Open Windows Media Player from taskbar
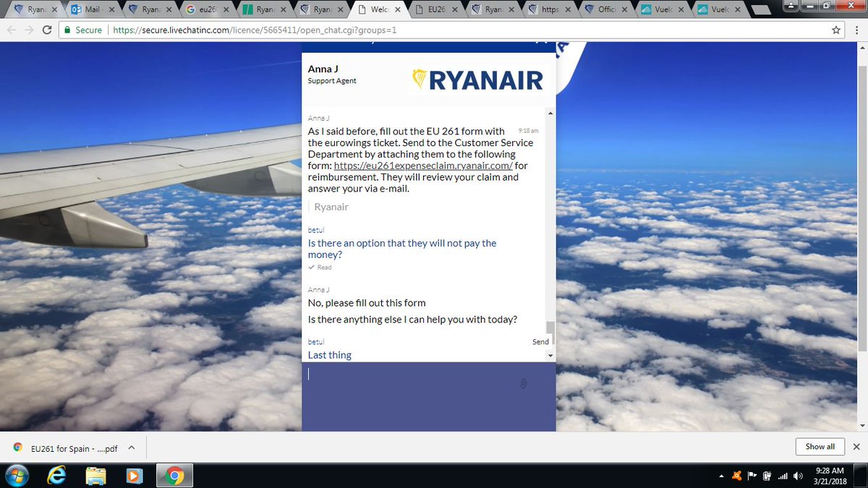This screenshot has width=868, height=488. coord(134,476)
